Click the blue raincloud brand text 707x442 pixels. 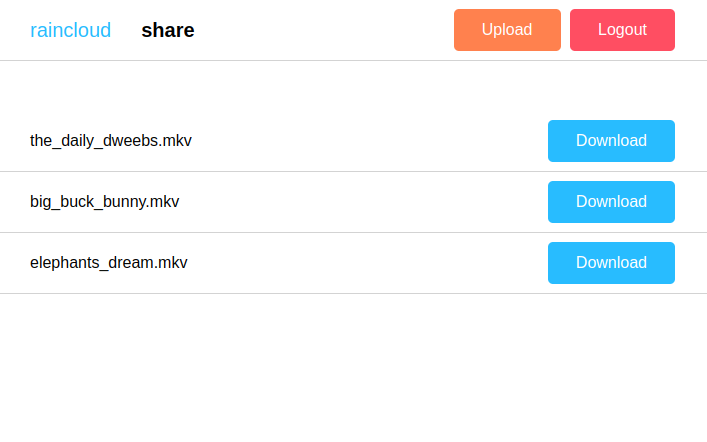coord(70,30)
